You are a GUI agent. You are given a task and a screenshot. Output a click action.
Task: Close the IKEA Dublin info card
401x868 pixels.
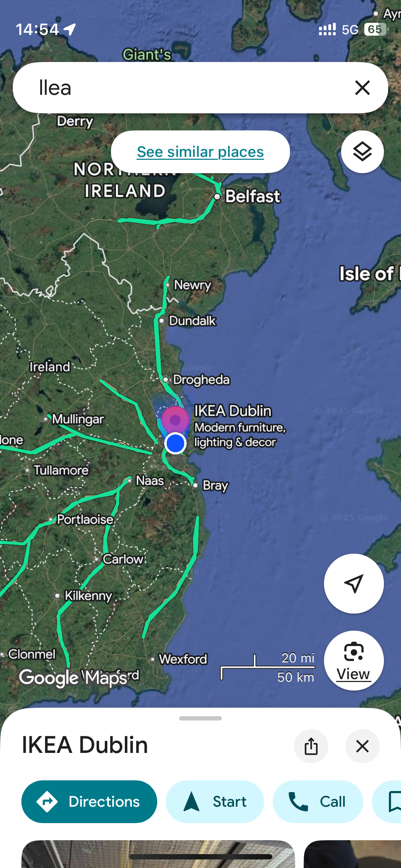(362, 746)
